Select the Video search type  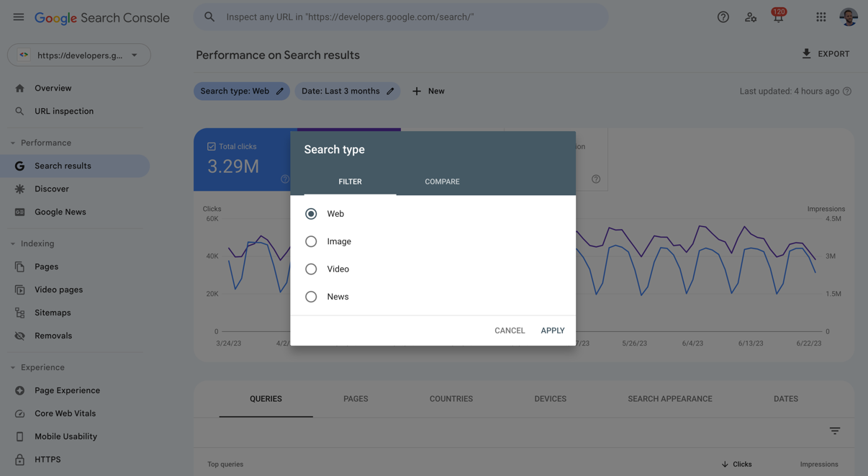311,269
